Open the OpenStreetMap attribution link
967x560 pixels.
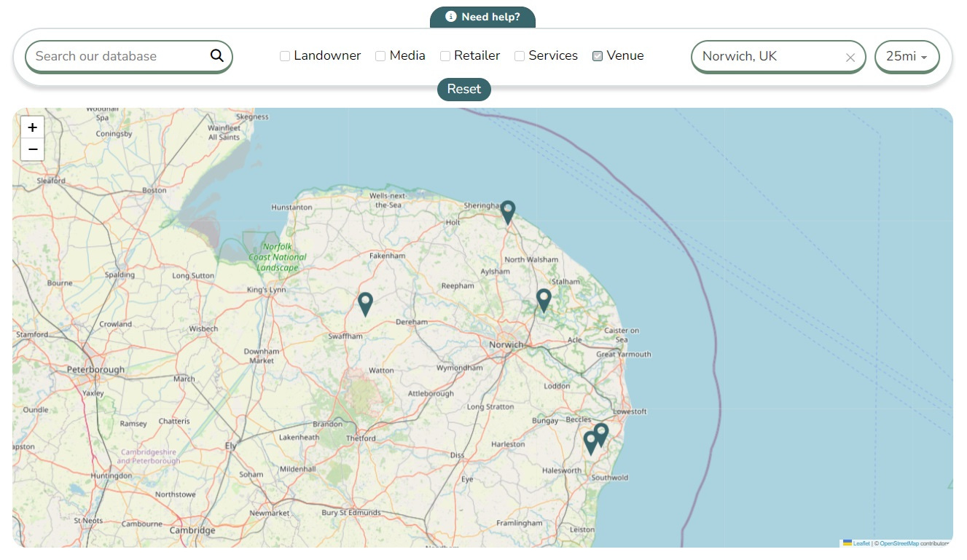(x=899, y=543)
